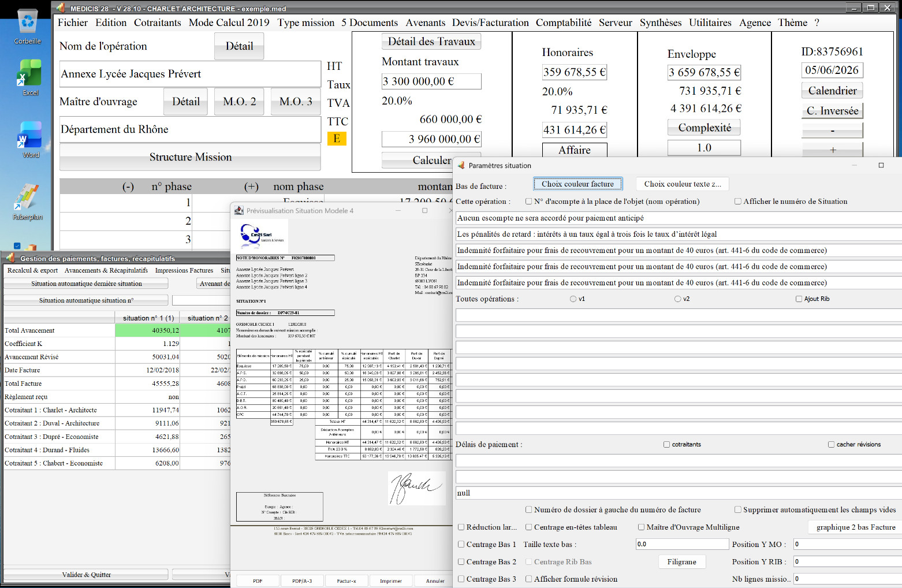Viewport: 902px width, 588px height.
Task: Click the minus (-) button under C. Inversée
Action: (x=832, y=131)
